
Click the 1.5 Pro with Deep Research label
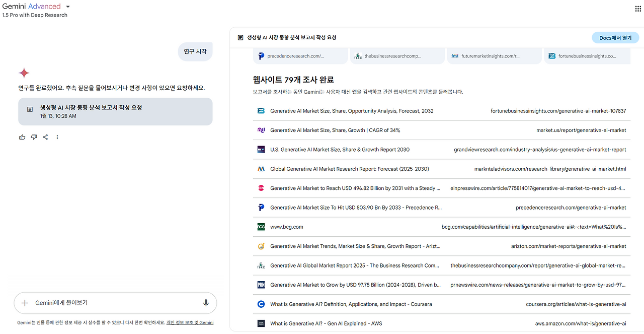point(35,15)
